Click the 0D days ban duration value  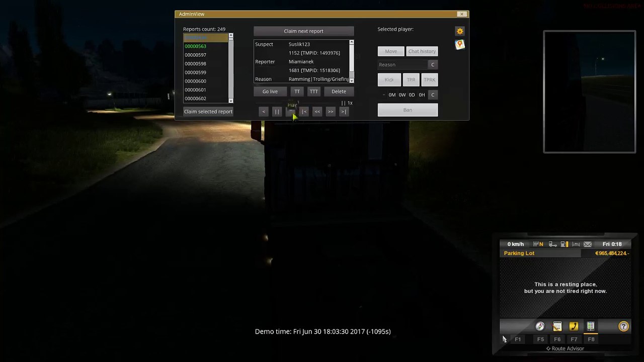(x=412, y=95)
